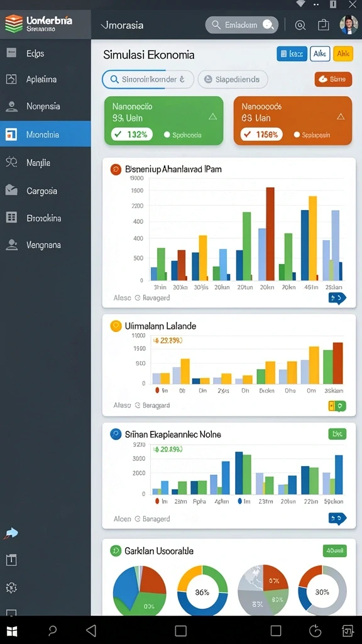Open the Apletina sidebar item
Viewport: 362px width, 644px height.
pyautogui.click(x=45, y=79)
